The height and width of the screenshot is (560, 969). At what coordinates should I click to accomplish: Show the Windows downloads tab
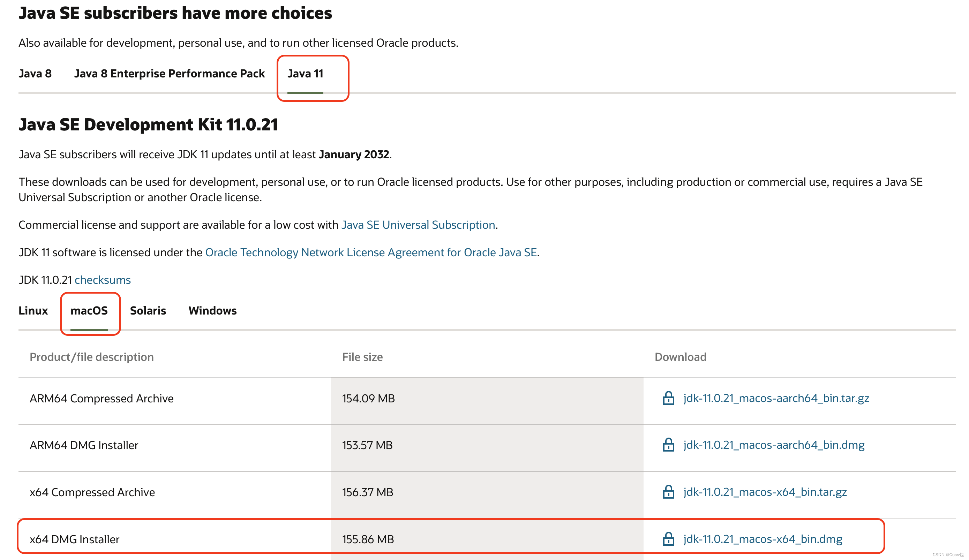tap(212, 311)
